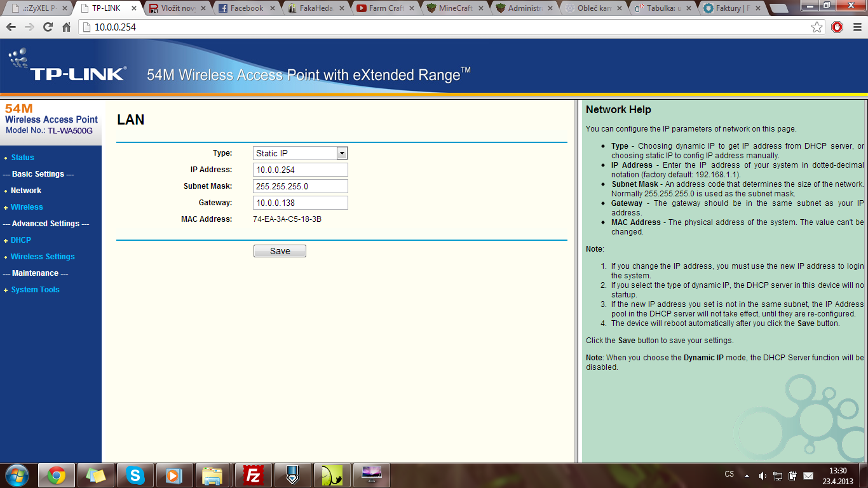
Task: Open the network tray icon
Action: click(x=778, y=475)
